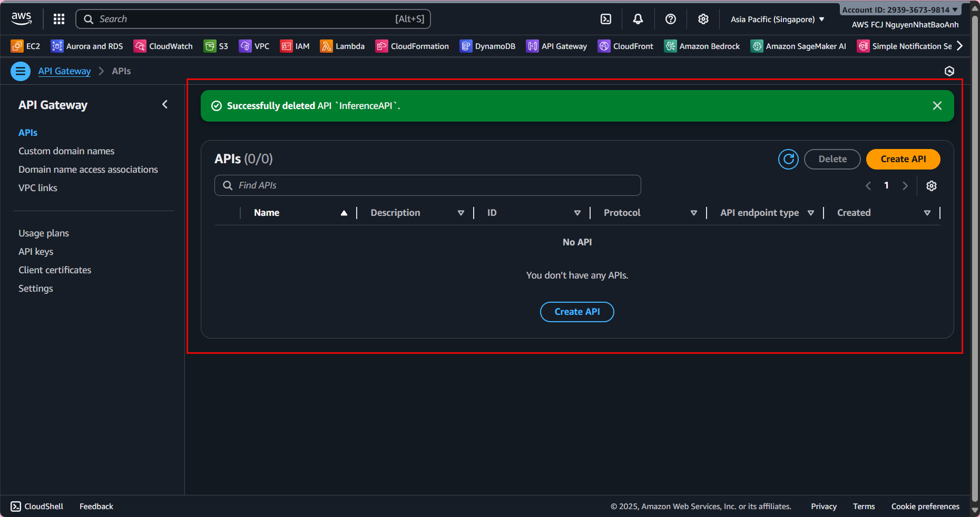The height and width of the screenshot is (517, 980).
Task: Refresh the APIs list
Action: point(789,159)
